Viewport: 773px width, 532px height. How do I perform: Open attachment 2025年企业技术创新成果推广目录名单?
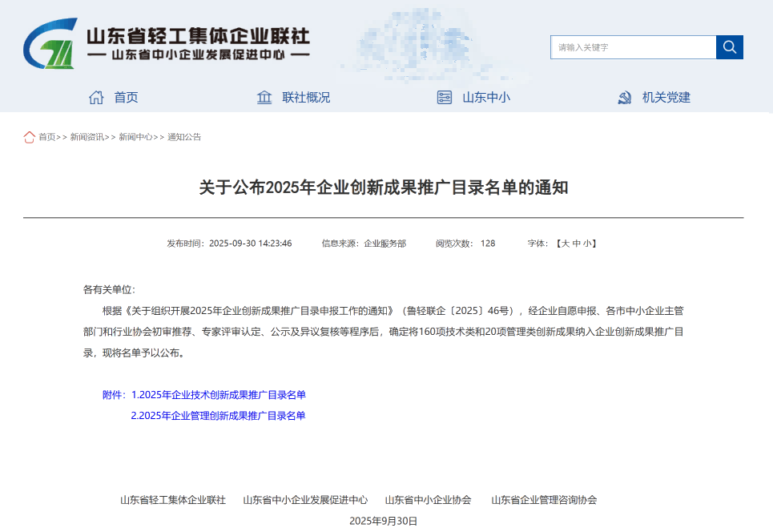219,395
